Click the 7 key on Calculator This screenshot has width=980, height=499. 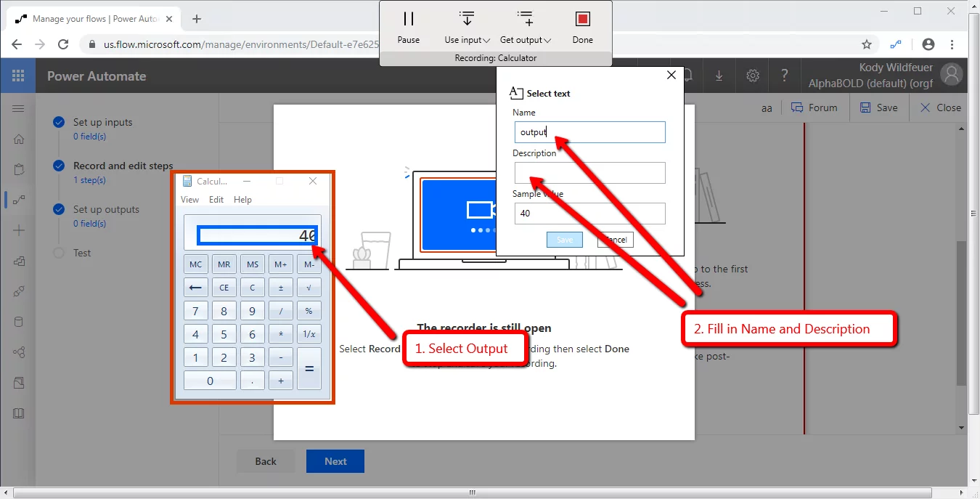[196, 311]
